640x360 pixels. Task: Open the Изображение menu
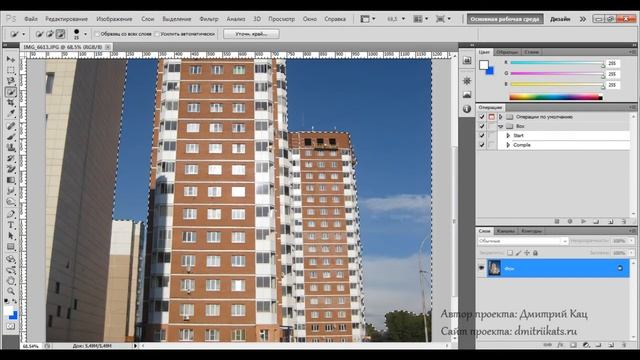point(114,19)
